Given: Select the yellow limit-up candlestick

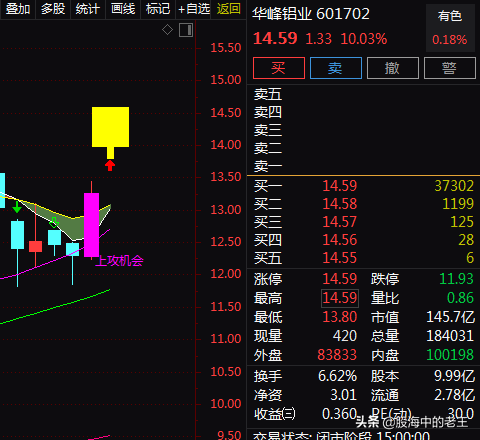Looking at the screenshot, I should tap(110, 133).
